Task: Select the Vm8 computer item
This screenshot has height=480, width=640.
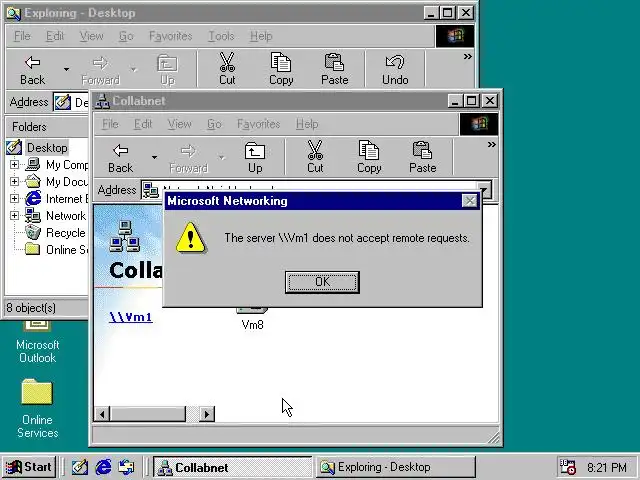Action: 252,320
